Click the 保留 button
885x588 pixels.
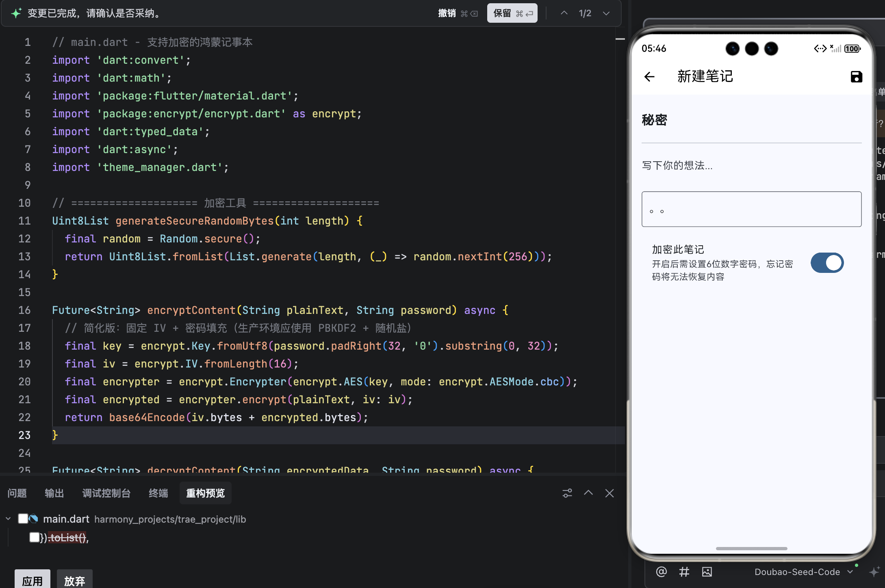[512, 13]
